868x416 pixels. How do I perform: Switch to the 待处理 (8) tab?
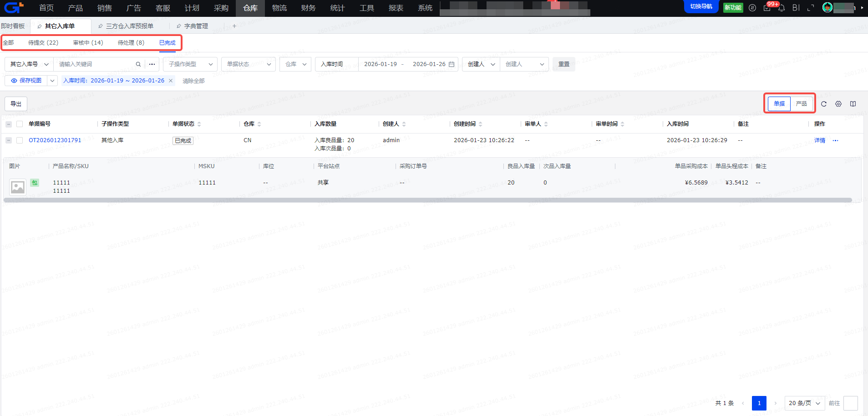(131, 43)
